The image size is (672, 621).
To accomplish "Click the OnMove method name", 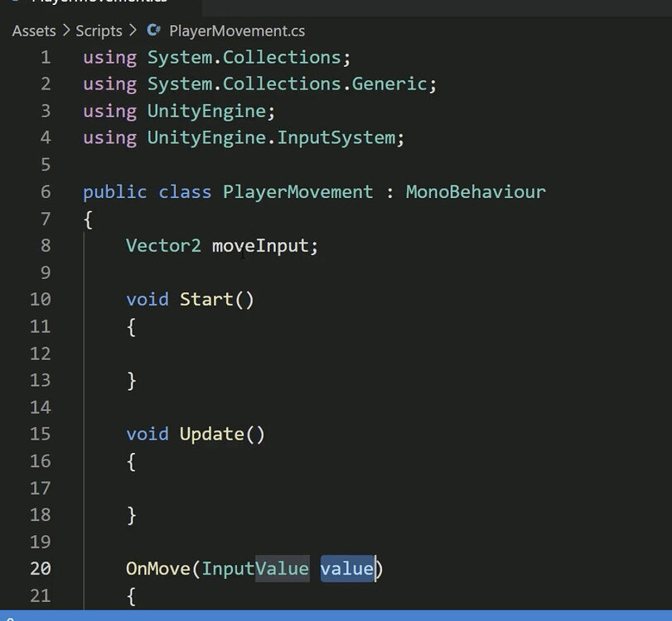I will pyautogui.click(x=157, y=569).
